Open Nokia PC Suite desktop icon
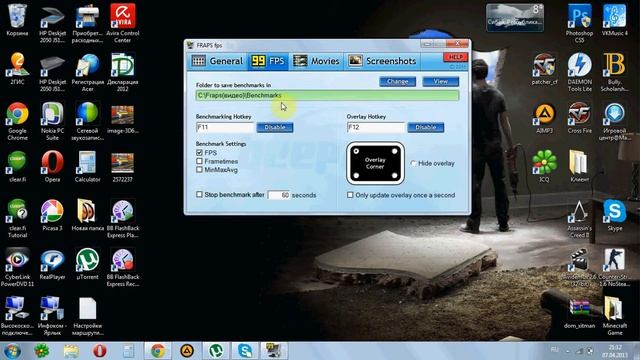The height and width of the screenshot is (360, 640). 52,121
